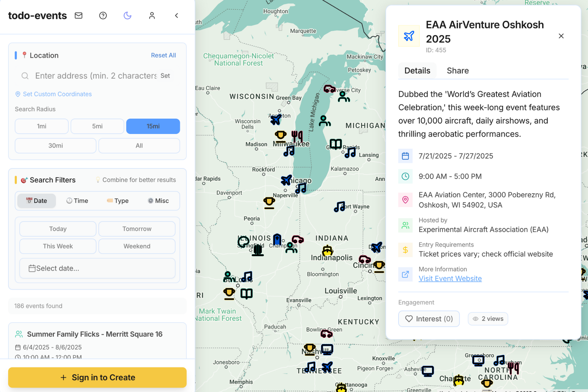This screenshot has height=392, width=588.
Task: Click the monitor marker near Nashville
Action: click(327, 350)
